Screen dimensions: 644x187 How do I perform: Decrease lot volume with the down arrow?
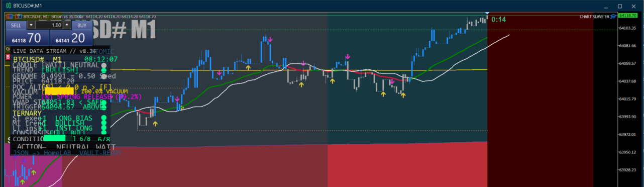(x=31, y=25)
